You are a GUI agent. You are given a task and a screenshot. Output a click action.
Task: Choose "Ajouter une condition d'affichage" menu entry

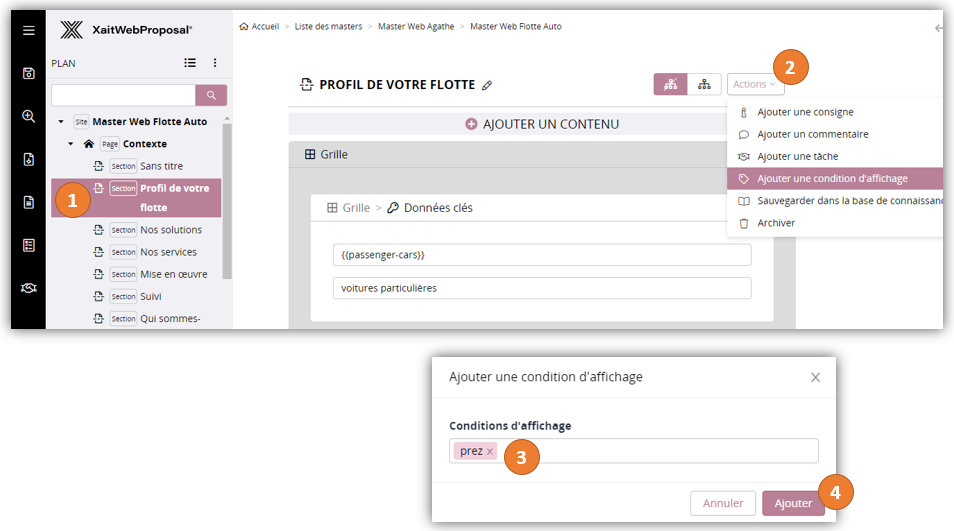[x=832, y=179]
